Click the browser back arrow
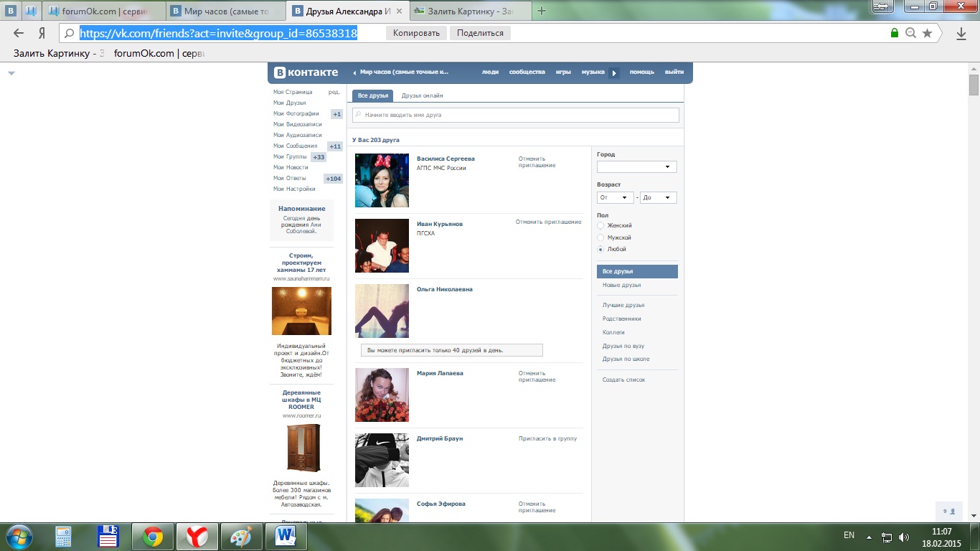The width and height of the screenshot is (980, 551). (x=19, y=33)
